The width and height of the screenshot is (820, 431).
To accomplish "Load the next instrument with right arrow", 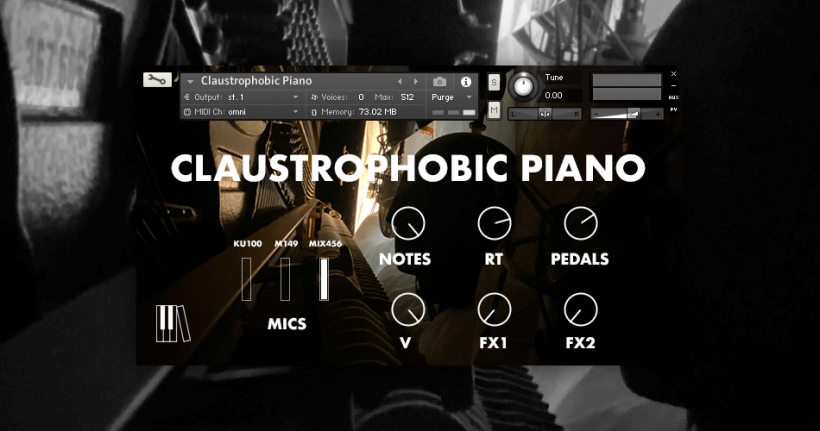I will point(416,82).
